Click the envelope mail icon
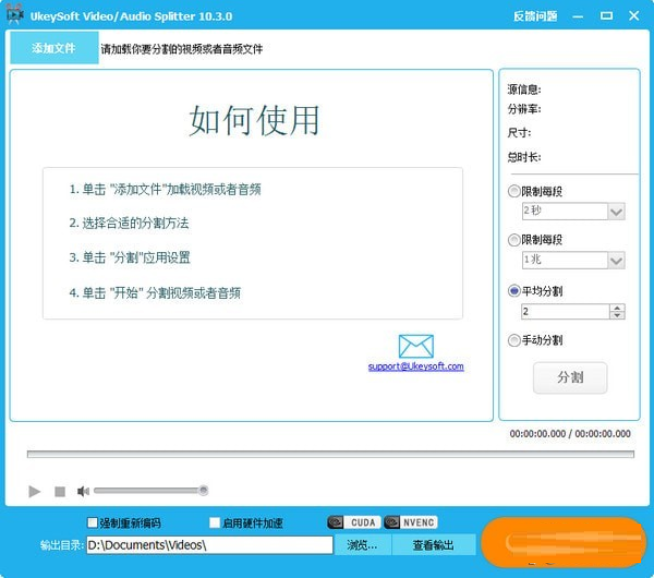Image resolution: width=654 pixels, height=579 pixels. [x=416, y=346]
